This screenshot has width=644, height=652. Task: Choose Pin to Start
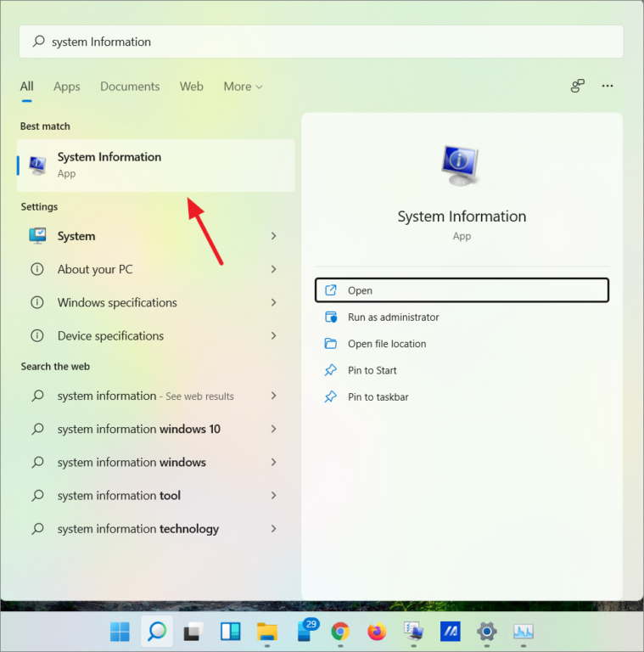tap(462, 370)
